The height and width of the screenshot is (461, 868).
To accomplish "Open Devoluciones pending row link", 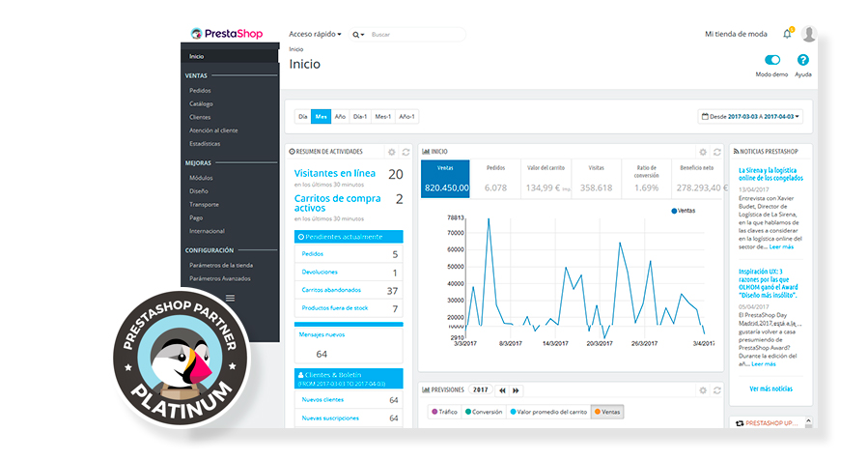I will [x=320, y=272].
